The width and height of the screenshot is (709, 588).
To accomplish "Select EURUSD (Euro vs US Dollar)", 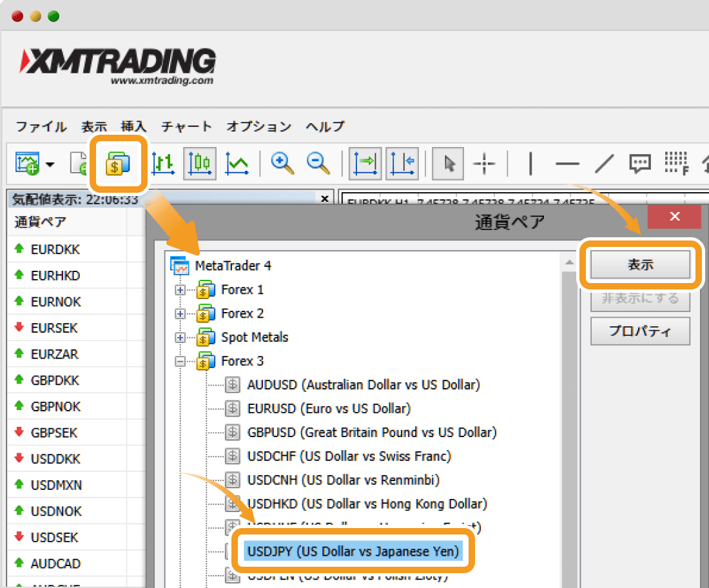I will 329,409.
